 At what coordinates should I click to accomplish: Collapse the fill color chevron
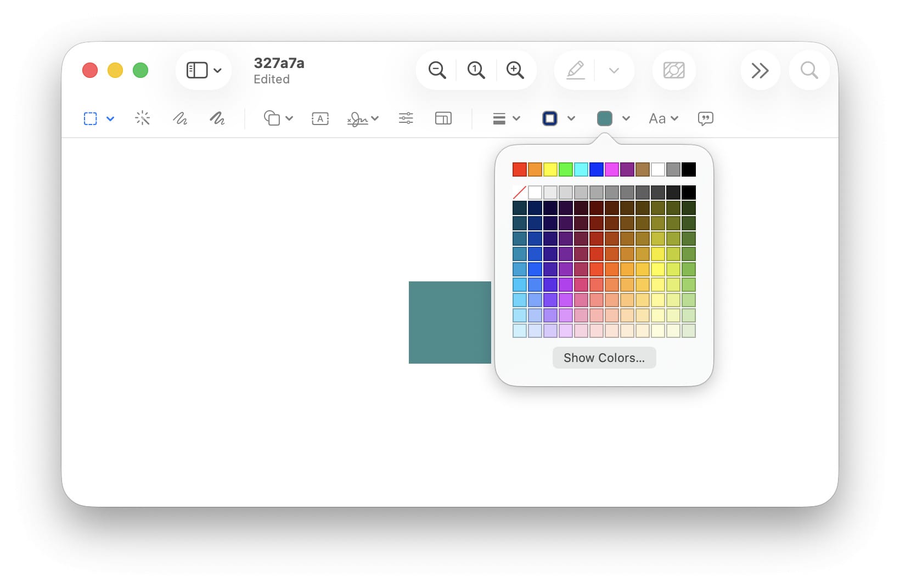coord(626,118)
